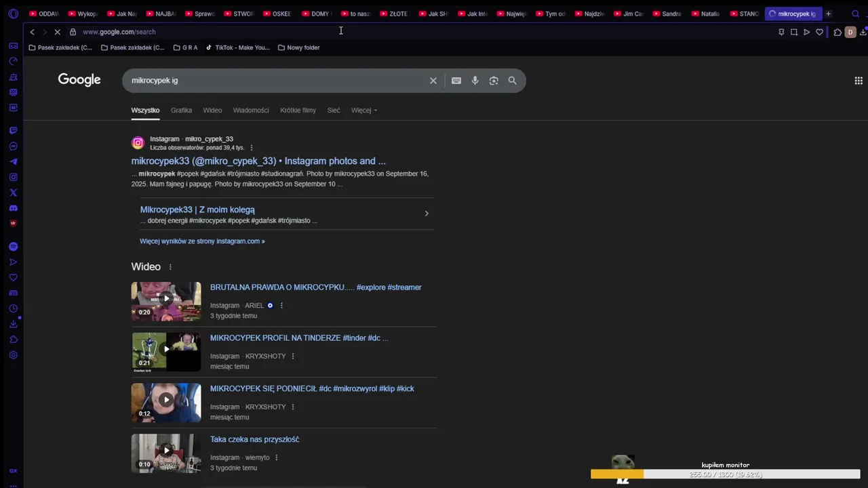
Task: Click the Google logo
Action: click(79, 80)
